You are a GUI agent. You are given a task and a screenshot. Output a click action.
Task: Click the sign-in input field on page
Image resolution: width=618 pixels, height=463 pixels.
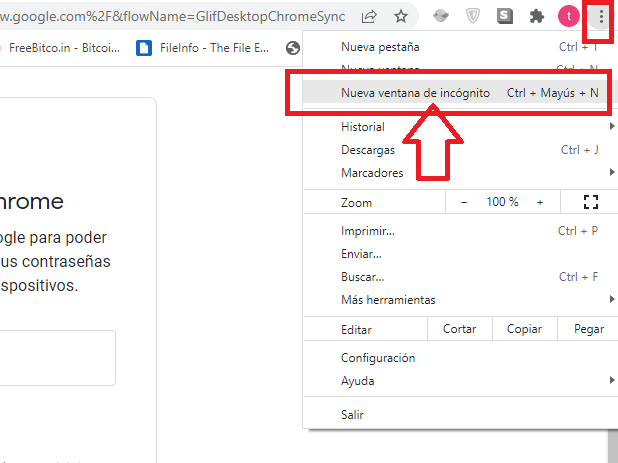[x=57, y=358]
